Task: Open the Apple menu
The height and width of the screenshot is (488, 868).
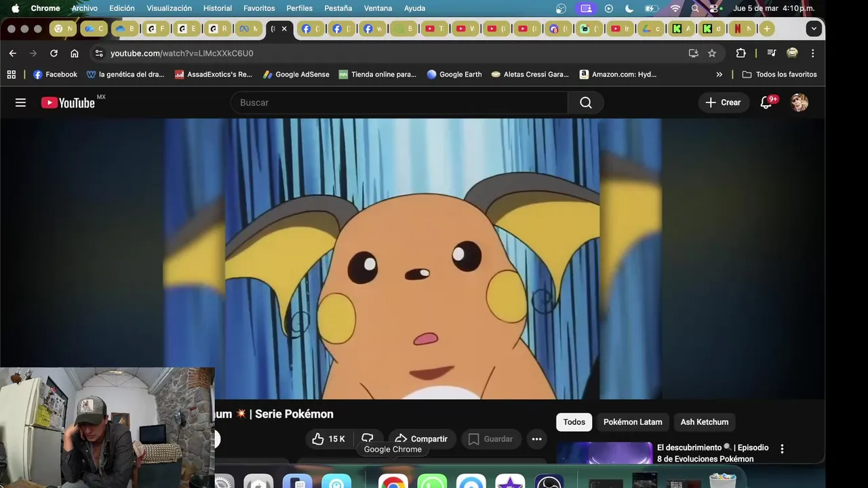Action: pos(15,8)
